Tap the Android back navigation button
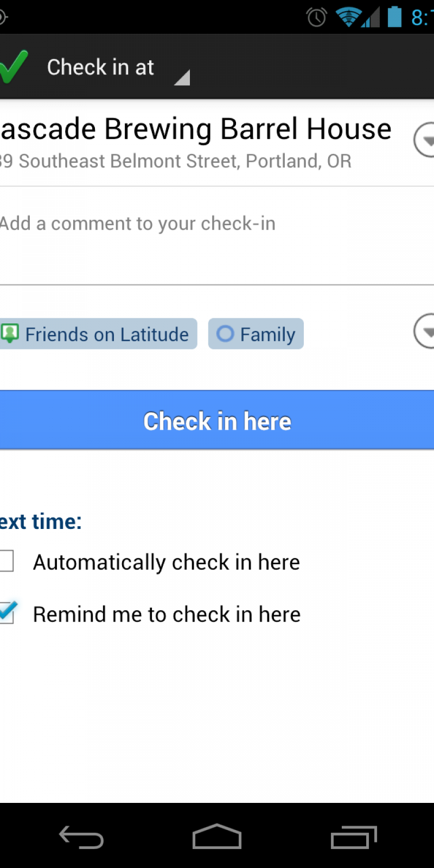434x868 pixels. pyautogui.click(x=81, y=837)
